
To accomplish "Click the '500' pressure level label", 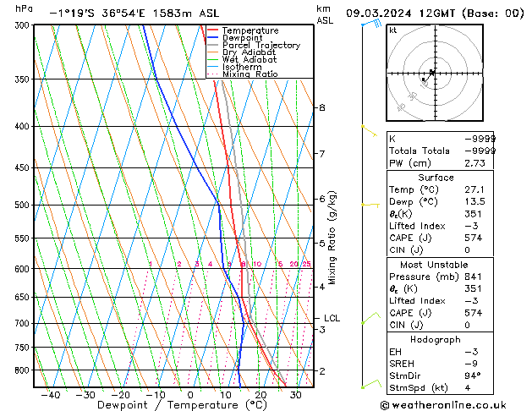I will (24, 205).
